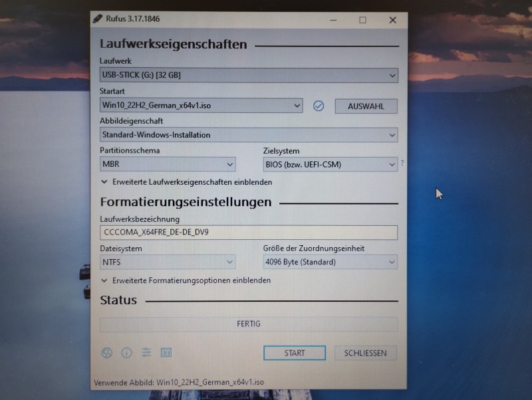Click the checksum checkmark icon beside Startart
Image resolution: width=532 pixels, height=400 pixels.
tap(319, 106)
